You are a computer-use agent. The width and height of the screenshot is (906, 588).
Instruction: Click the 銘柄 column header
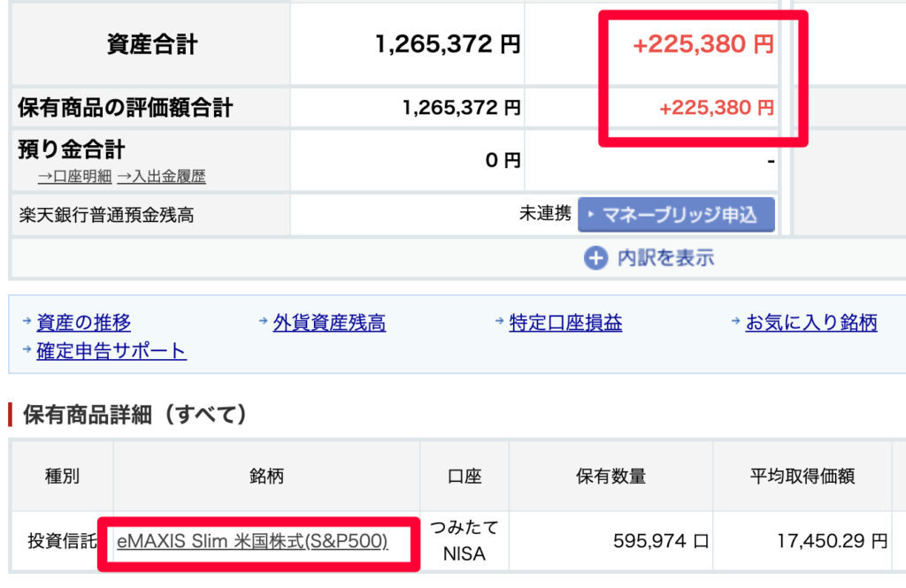pos(266,477)
